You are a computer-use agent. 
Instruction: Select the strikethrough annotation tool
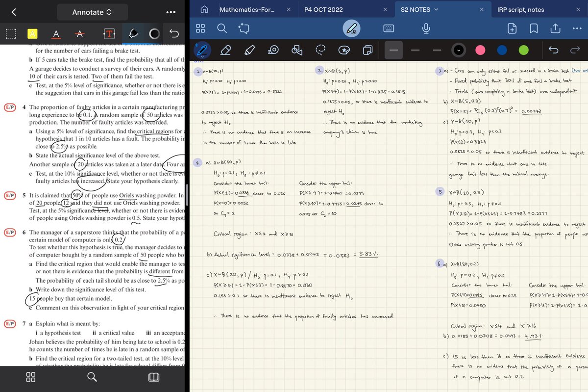[79, 33]
